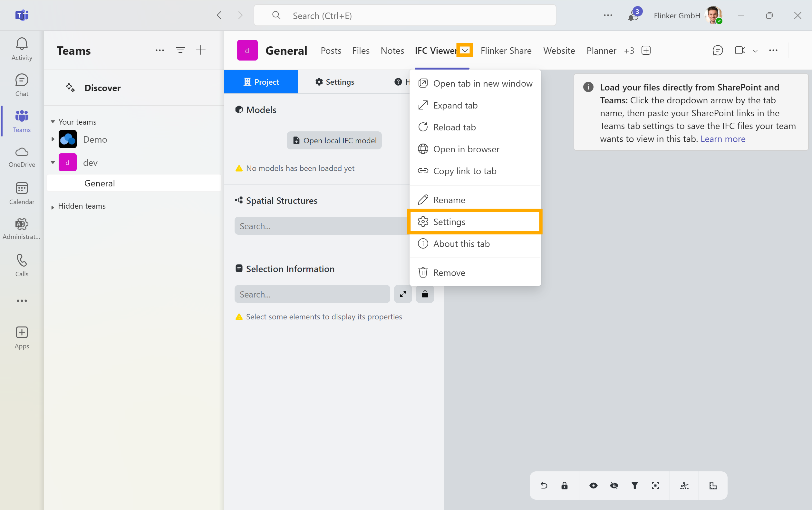This screenshot has width=812, height=510.
Task: Choose Open tab in new window
Action: point(475,83)
